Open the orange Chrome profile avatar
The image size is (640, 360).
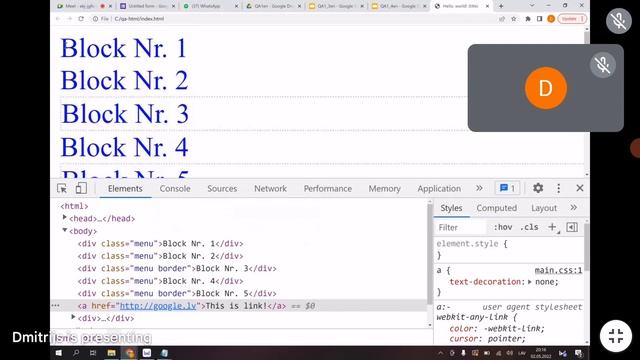pos(551,19)
